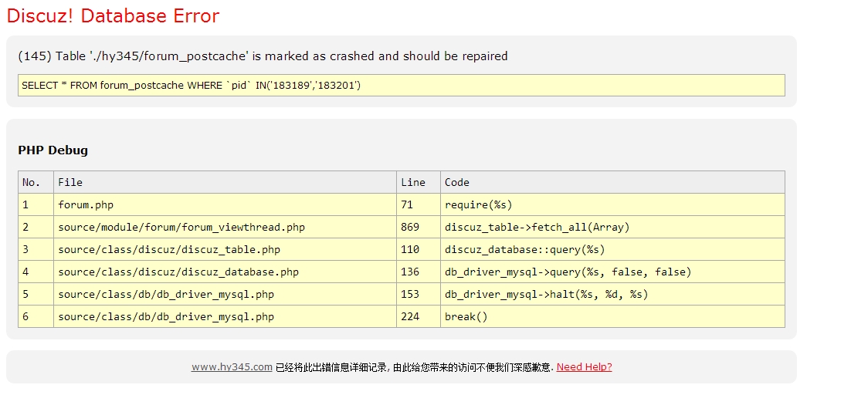The image size is (868, 395).
Task: Click the Chinese apology footer text
Action: [x=414, y=367]
